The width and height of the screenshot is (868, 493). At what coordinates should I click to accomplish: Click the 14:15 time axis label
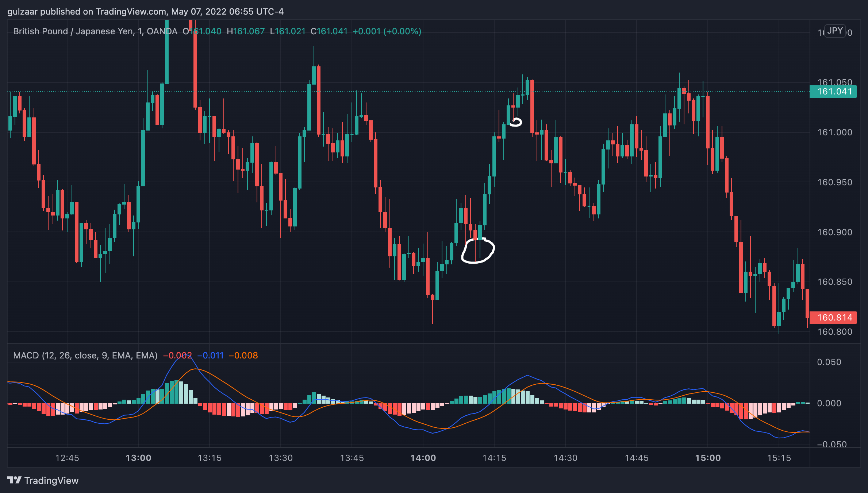point(494,458)
